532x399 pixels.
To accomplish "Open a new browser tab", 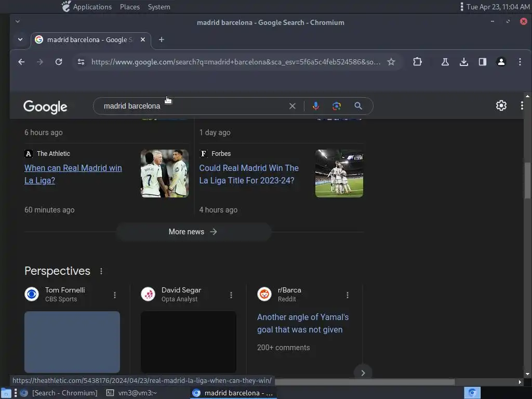I will pos(162,39).
